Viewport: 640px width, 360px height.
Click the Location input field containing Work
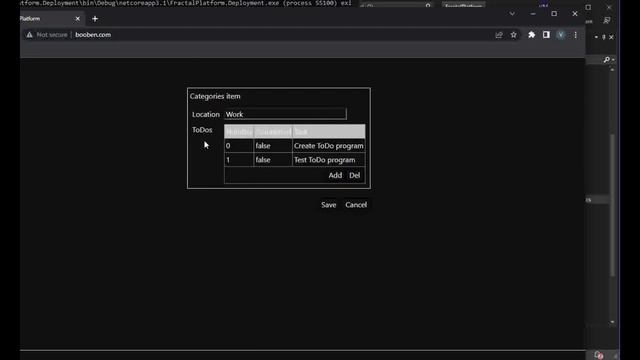point(285,114)
